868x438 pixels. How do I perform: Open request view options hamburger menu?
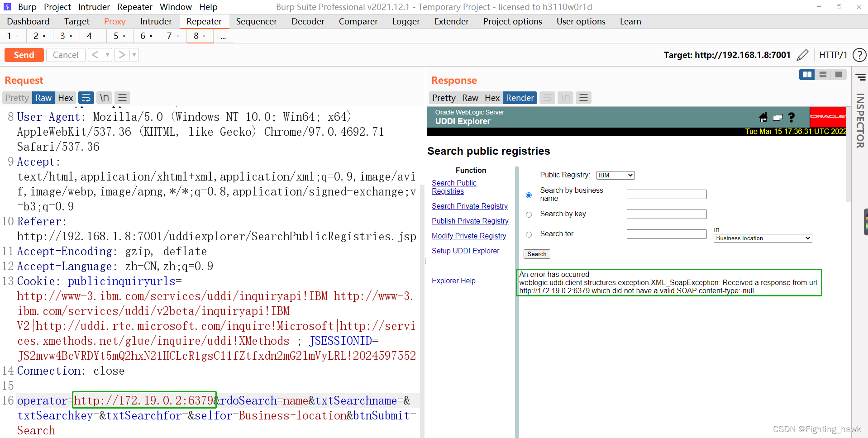(x=122, y=98)
